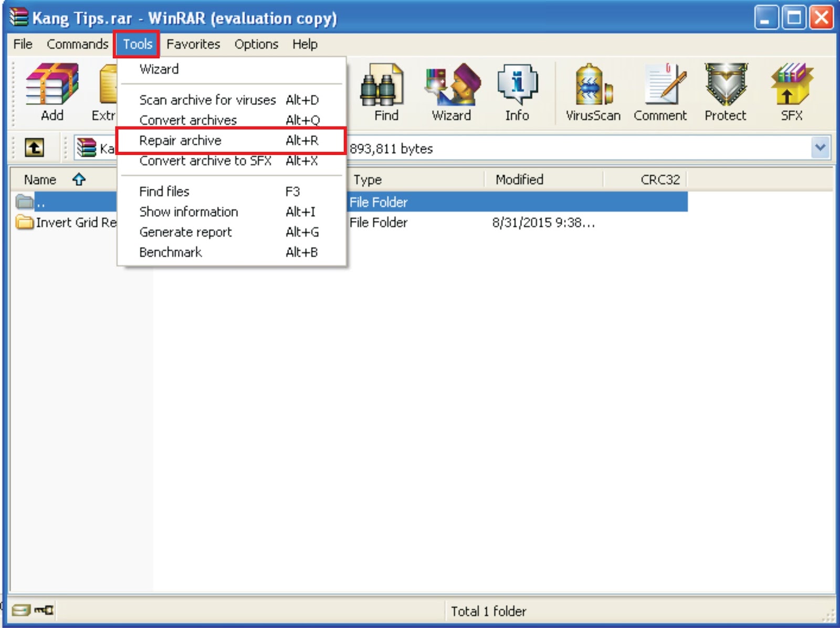Click the status bar key password icon
840x628 pixels.
[x=44, y=610]
